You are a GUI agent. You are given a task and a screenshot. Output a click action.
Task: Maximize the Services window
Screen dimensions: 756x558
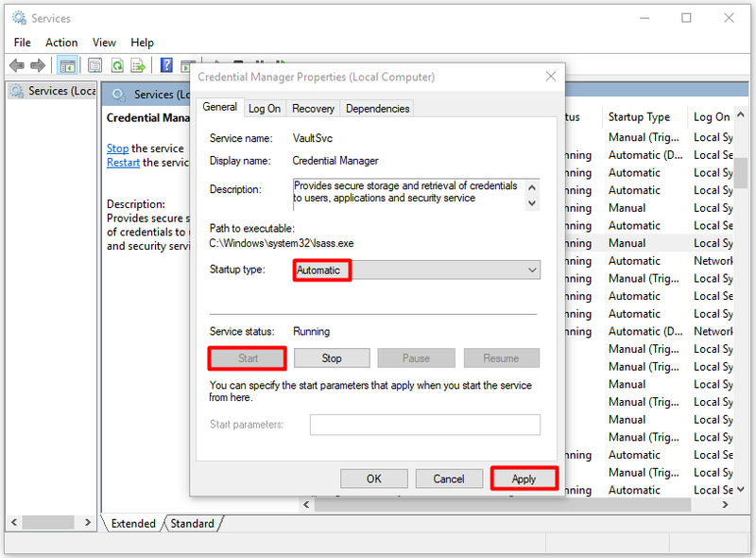686,18
